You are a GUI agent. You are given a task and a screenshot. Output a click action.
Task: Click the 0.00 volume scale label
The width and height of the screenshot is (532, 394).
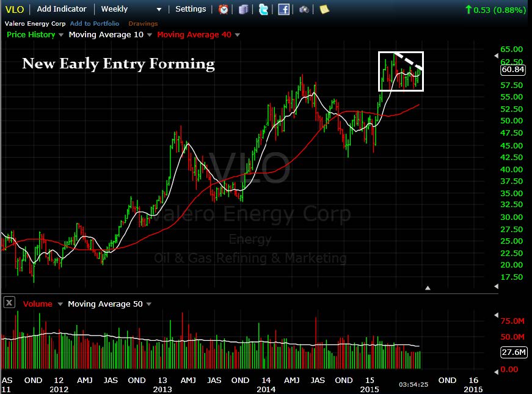tap(509, 370)
